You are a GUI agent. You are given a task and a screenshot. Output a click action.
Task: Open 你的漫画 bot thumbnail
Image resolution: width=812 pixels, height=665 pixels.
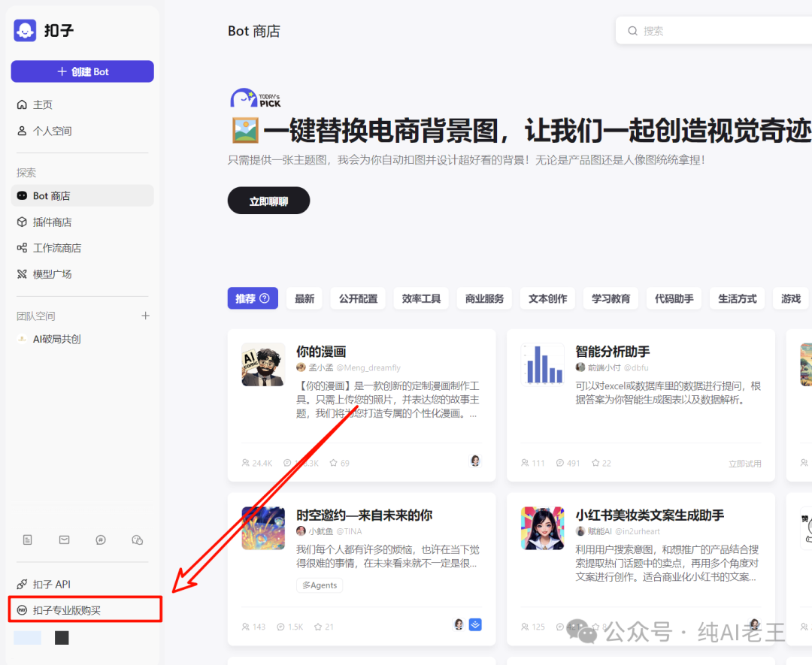pos(264,364)
